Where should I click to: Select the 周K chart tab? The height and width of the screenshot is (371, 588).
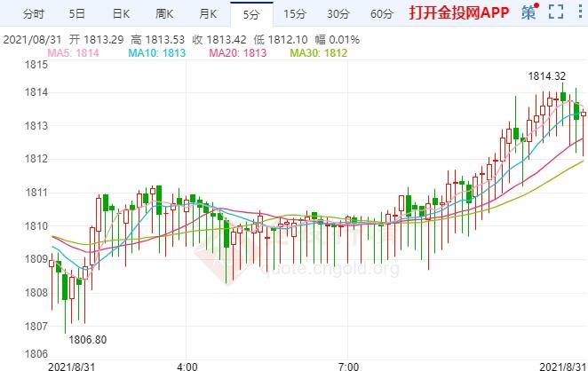164,14
